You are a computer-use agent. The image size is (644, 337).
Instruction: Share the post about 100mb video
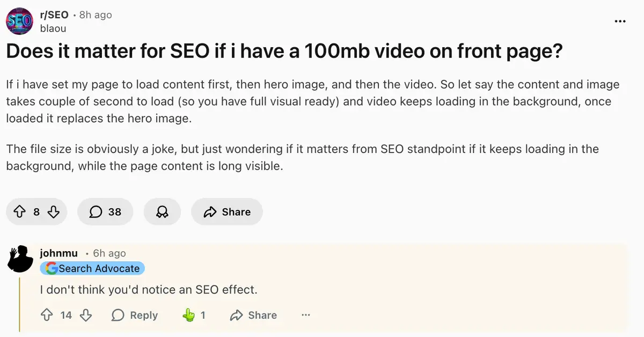(226, 212)
